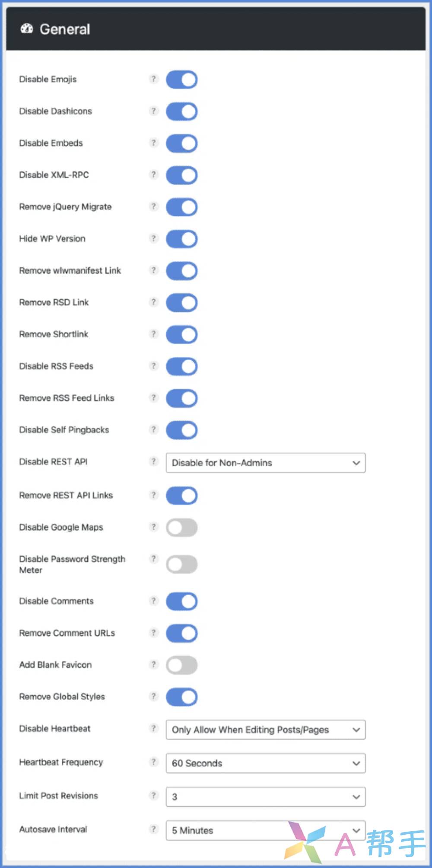Click the help icon for Remove Shortlink

pyautogui.click(x=153, y=333)
